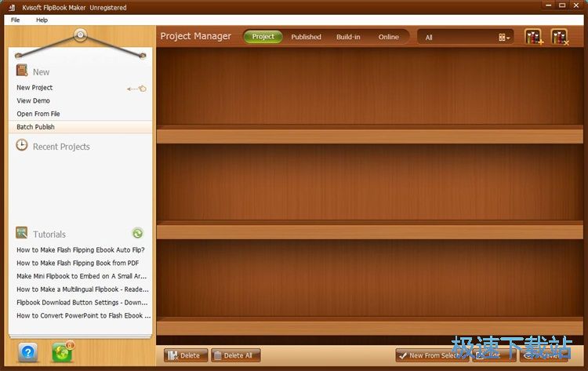Select Batch Publish option

[x=80, y=127]
